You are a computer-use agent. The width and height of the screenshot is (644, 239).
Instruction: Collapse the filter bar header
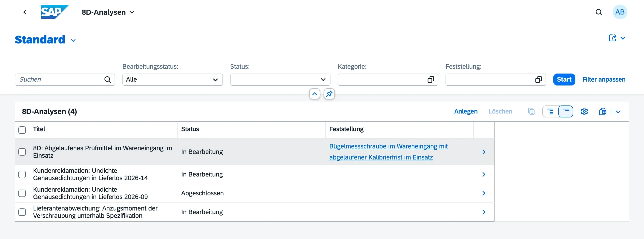point(314,94)
